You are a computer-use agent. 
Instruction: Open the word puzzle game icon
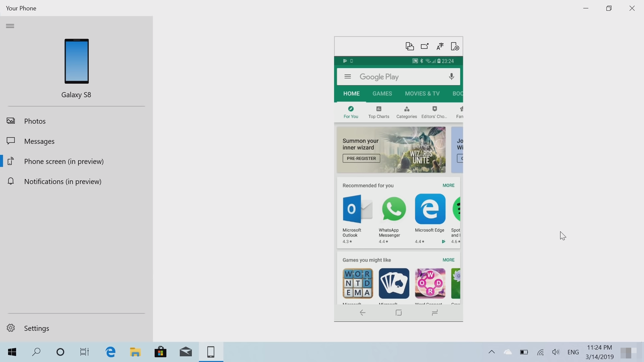357,283
